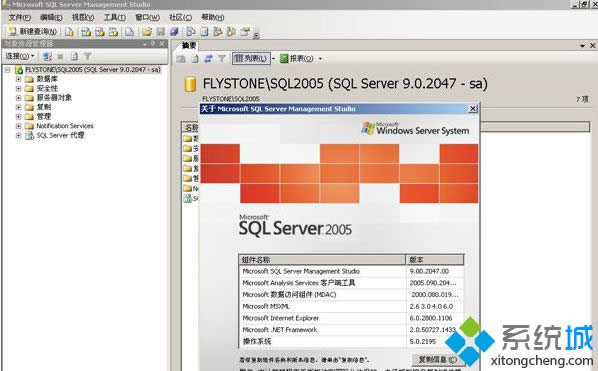This screenshot has width=598, height=371.
Task: Click Filter funnel icon in Object Explorer toolbar
Action: (x=87, y=57)
